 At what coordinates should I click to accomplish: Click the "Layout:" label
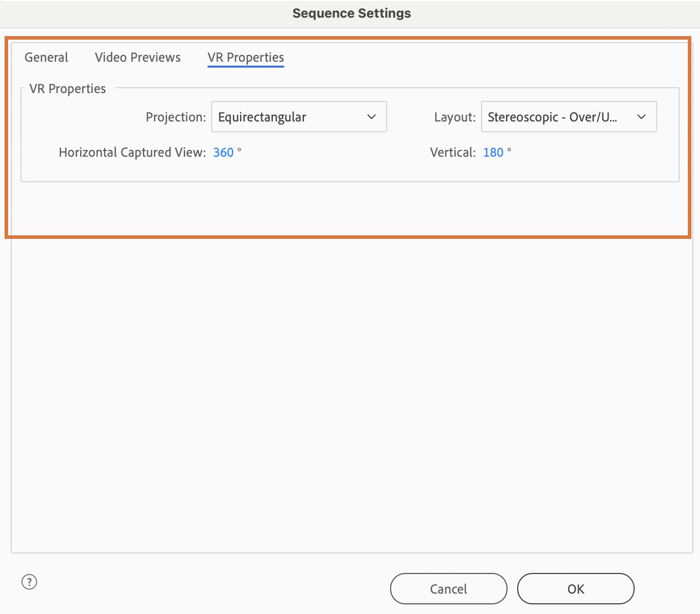pyautogui.click(x=455, y=117)
